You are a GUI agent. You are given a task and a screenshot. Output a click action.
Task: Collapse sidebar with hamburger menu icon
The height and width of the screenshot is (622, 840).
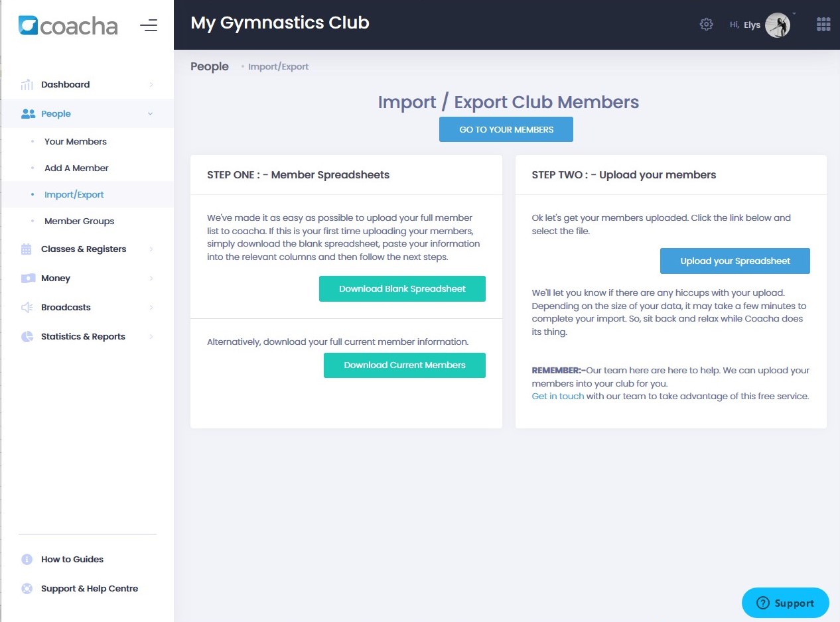(149, 26)
